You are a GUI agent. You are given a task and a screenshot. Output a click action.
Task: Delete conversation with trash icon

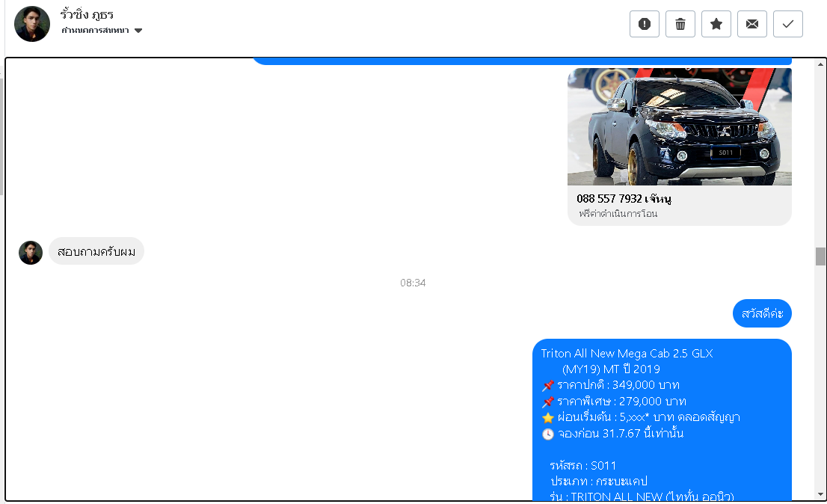click(680, 24)
